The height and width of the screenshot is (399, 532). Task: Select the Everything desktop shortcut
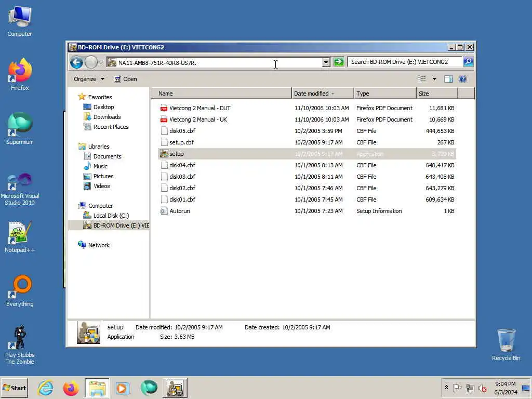20,291
